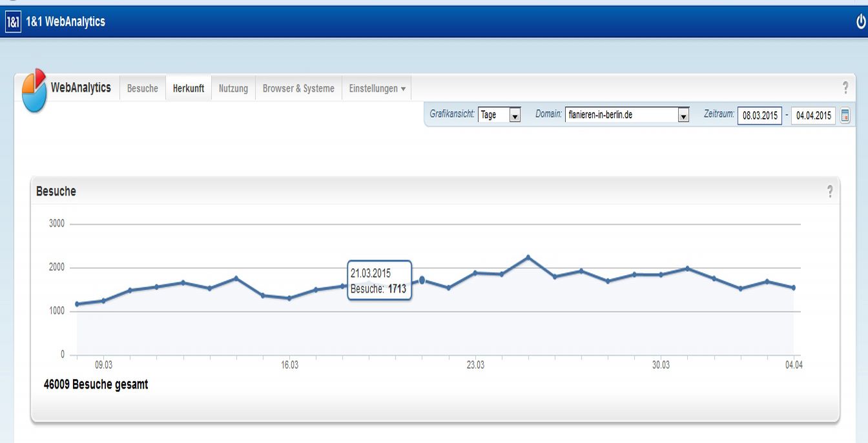868x443 pixels.
Task: Open the Besuche tab
Action: tap(142, 88)
